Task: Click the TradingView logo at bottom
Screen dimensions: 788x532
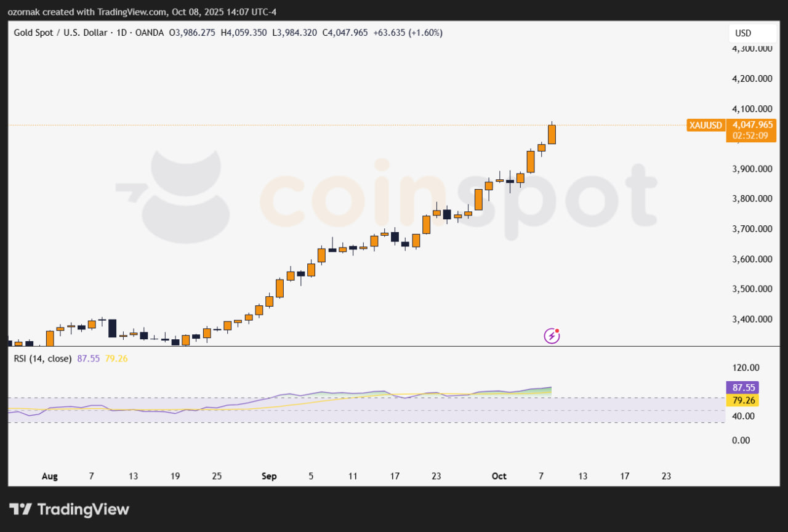Action: [x=70, y=509]
